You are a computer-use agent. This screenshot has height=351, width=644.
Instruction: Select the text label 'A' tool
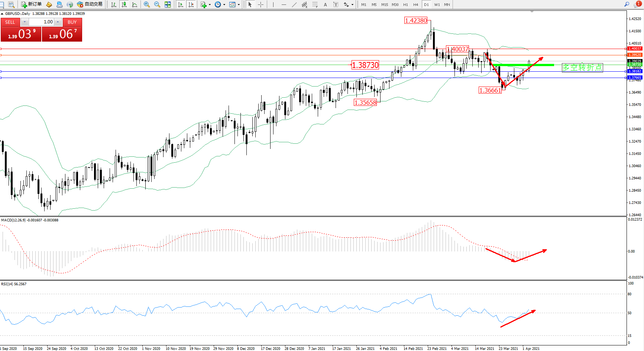[x=326, y=4]
